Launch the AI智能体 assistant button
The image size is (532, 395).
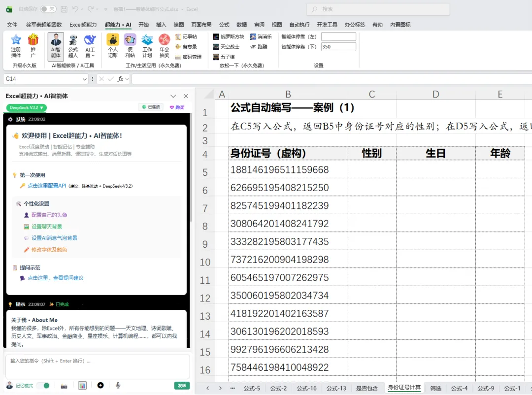click(x=56, y=46)
